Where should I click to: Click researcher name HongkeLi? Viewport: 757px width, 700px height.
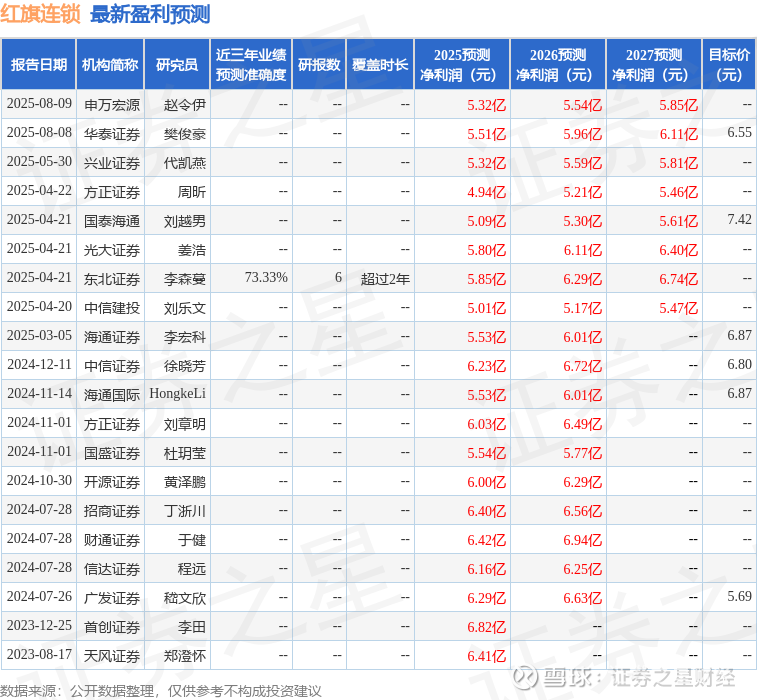(177, 393)
